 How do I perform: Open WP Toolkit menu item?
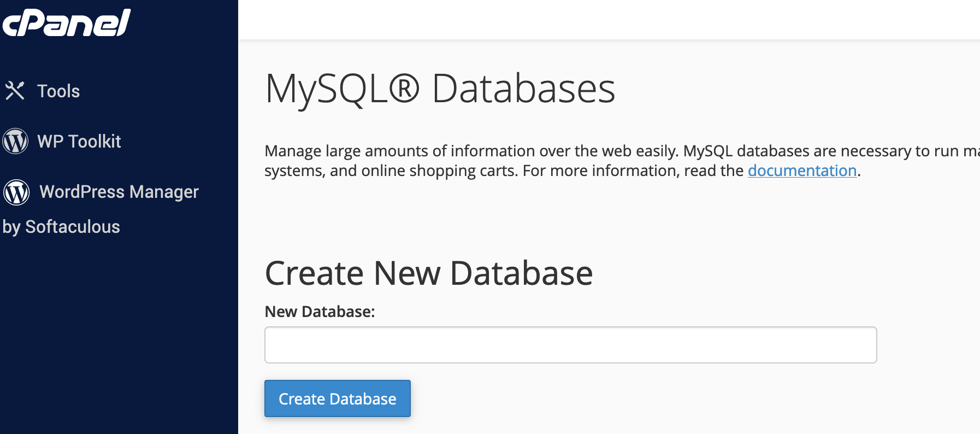pos(79,142)
